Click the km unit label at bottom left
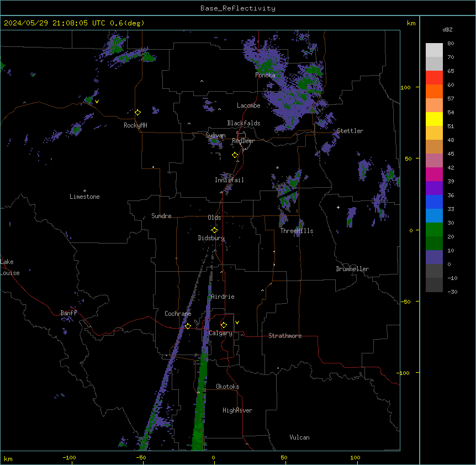The image size is (476, 465). click(x=8, y=459)
